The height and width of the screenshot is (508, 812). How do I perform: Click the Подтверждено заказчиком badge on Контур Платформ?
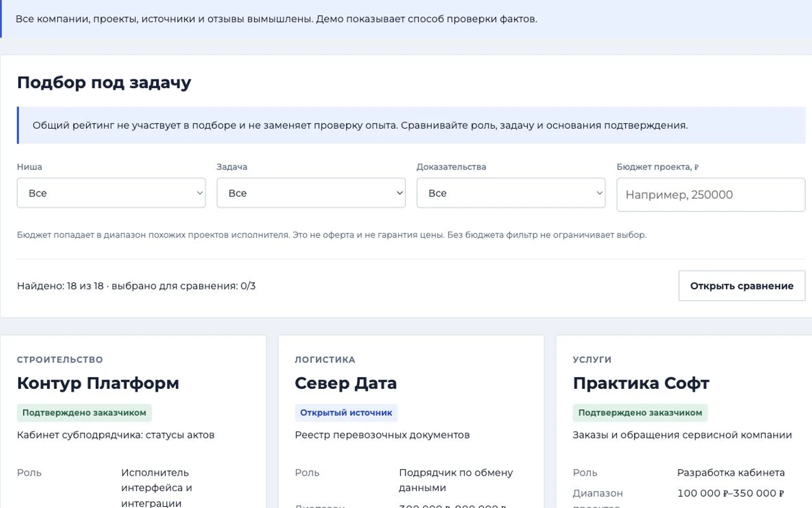coord(84,413)
